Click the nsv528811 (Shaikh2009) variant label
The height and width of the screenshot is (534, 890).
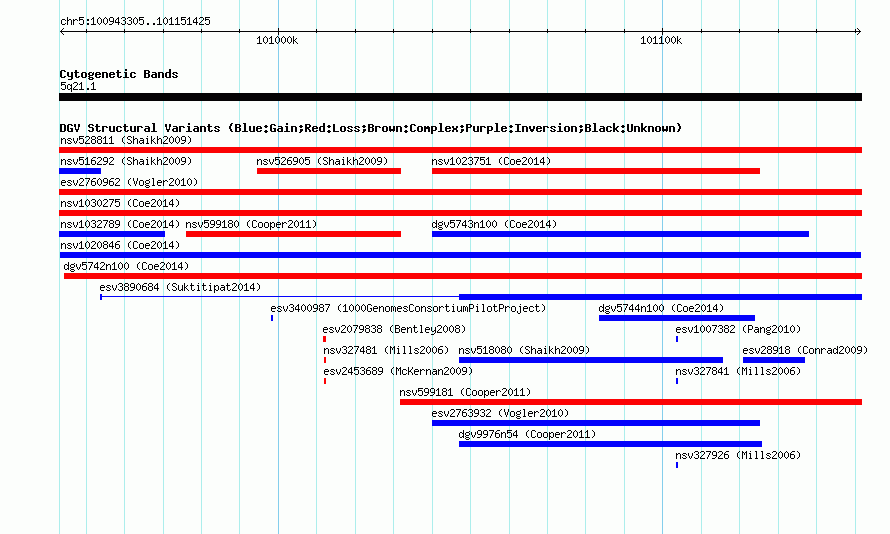click(126, 140)
